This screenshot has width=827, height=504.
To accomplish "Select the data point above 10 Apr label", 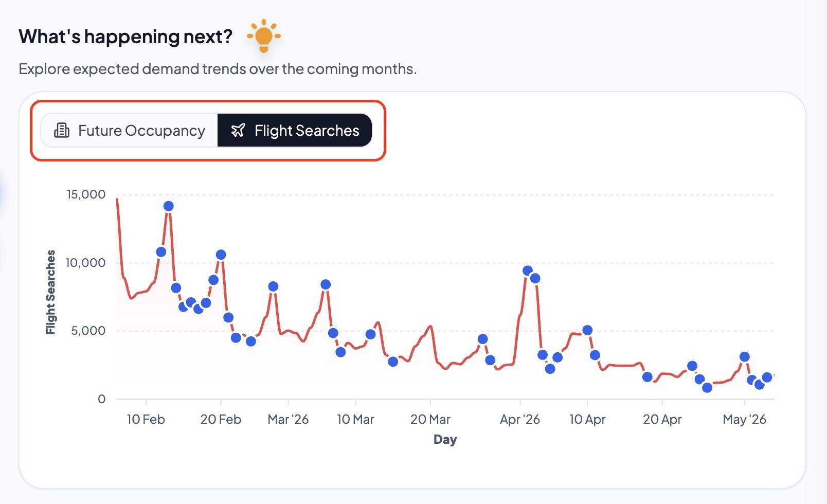I will tap(587, 330).
